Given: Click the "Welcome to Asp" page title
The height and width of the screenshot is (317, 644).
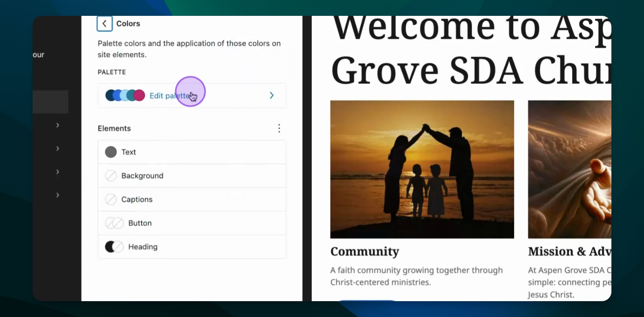Looking at the screenshot, I should [x=471, y=51].
